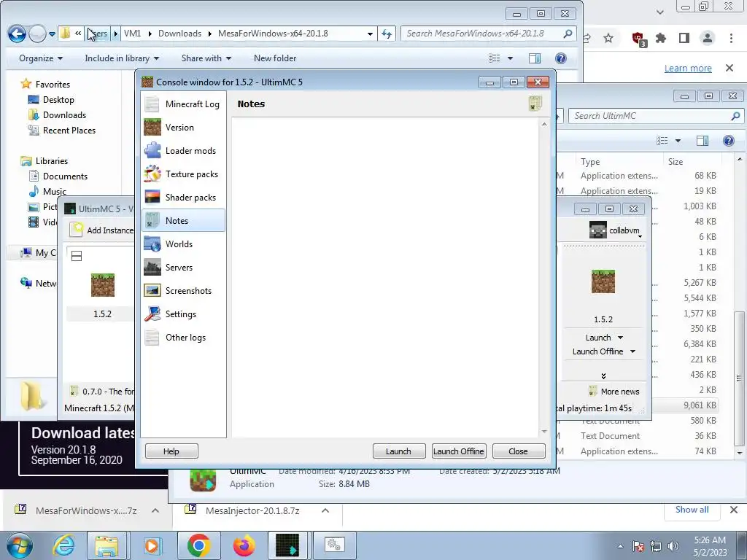Open Chrome extensions puzzle icon
The height and width of the screenshot is (560, 747).
(x=661, y=38)
